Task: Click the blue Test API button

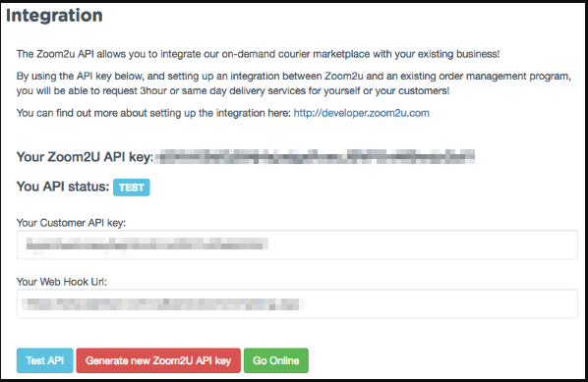Action: (x=44, y=360)
